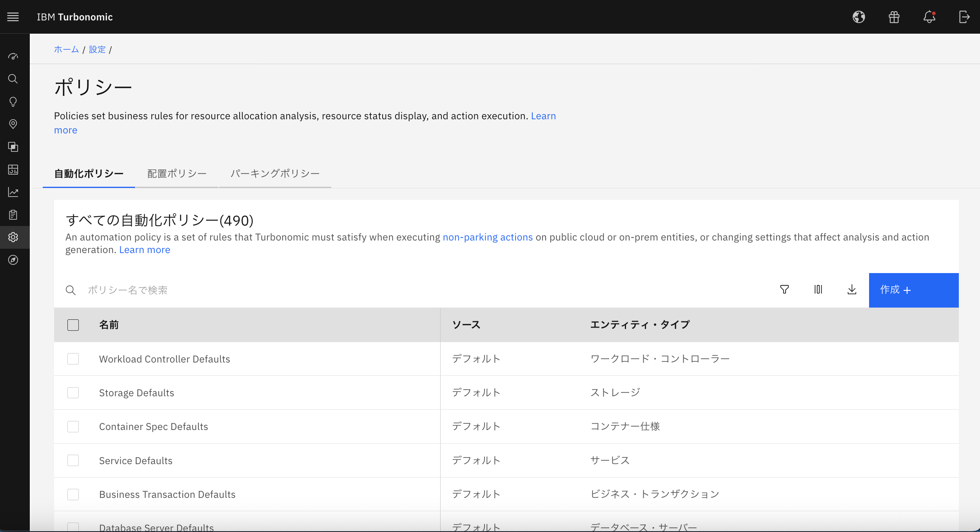
Task: Check the Storage Defaults row checkbox
Action: (73, 393)
